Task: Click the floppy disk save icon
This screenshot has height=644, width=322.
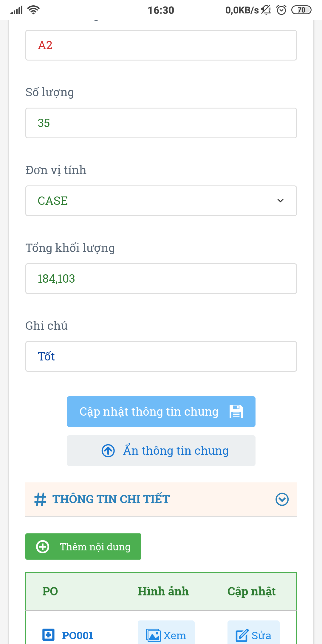Action: click(x=236, y=412)
